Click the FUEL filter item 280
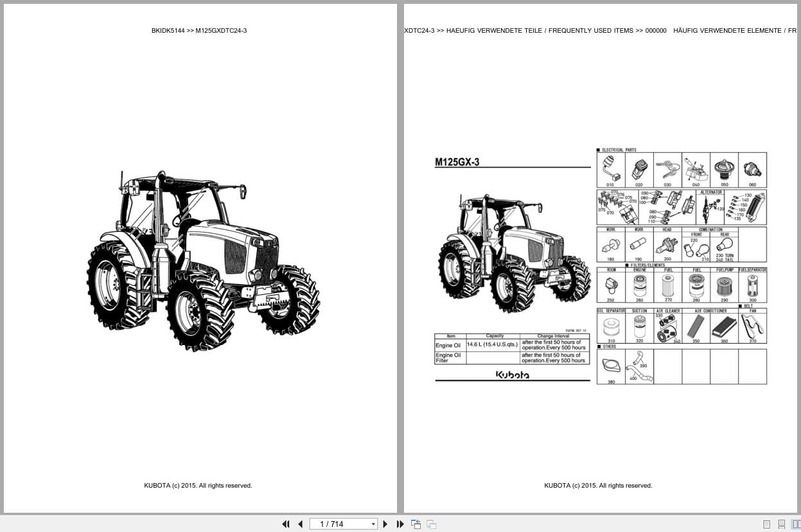The width and height of the screenshot is (801, 532). (696, 285)
